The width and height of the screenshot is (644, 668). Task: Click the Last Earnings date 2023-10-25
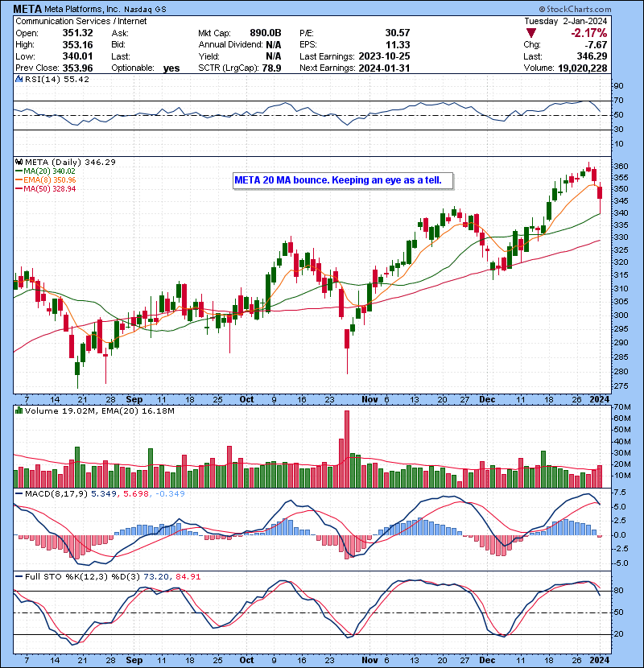[x=384, y=56]
